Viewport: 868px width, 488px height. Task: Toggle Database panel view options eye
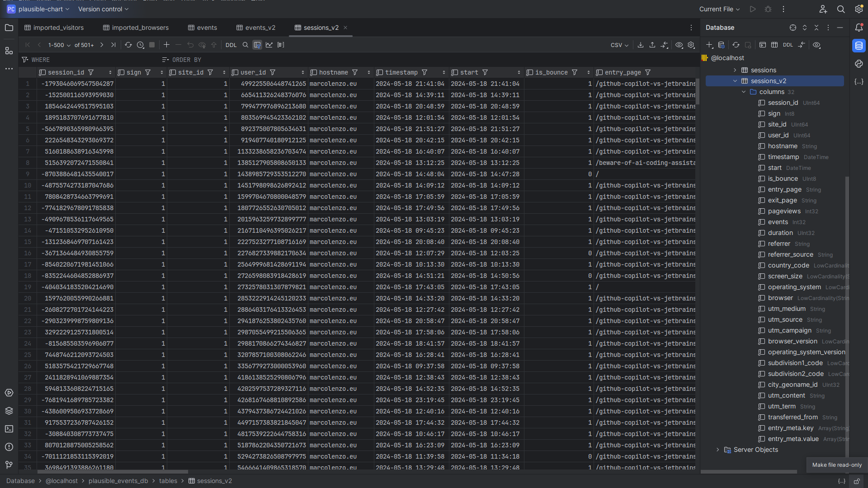pos(816,45)
